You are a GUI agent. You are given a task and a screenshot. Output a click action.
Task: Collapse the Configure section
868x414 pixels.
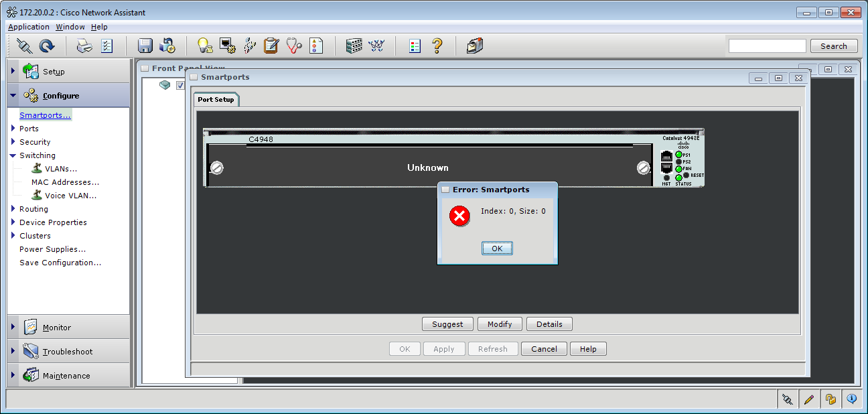point(13,95)
